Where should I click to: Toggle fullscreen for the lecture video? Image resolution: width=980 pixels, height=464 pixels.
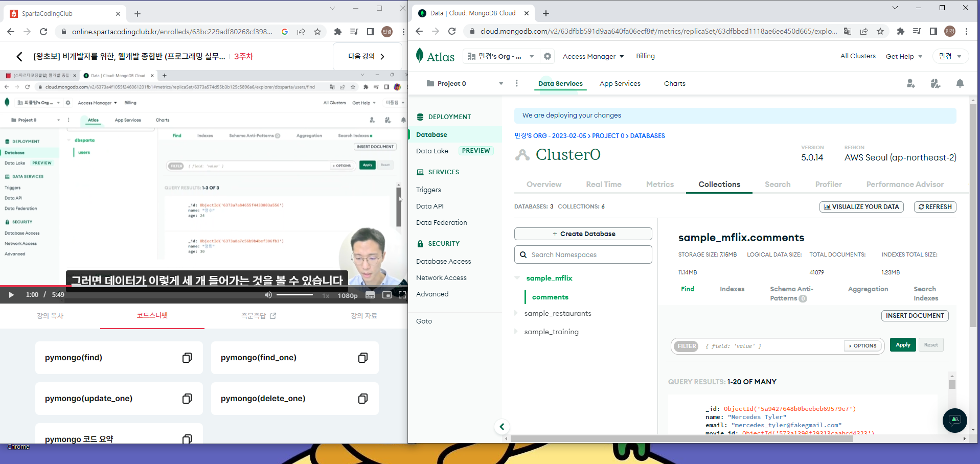tap(402, 295)
